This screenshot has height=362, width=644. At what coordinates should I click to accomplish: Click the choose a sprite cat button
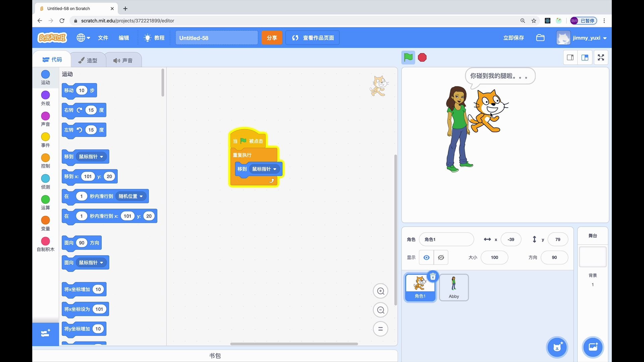click(557, 347)
